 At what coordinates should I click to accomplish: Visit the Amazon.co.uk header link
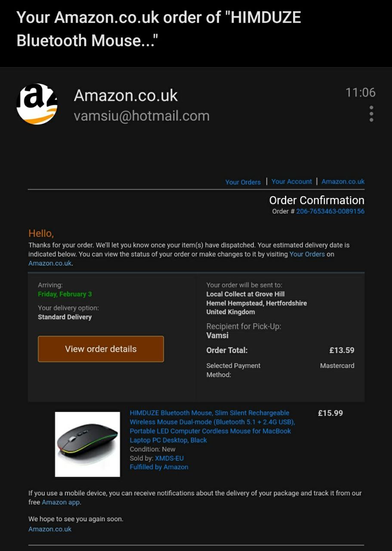click(x=343, y=181)
